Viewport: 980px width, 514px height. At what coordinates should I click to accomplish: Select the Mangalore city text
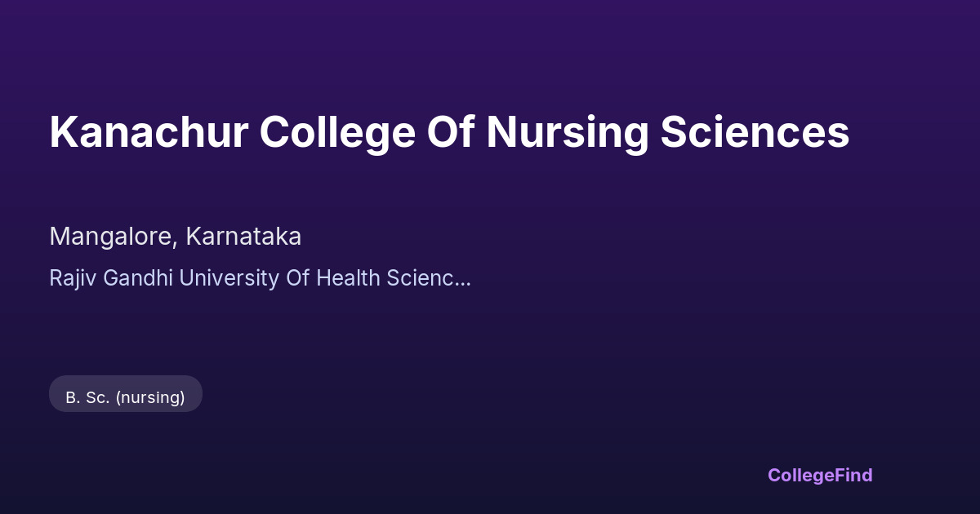click(x=110, y=237)
